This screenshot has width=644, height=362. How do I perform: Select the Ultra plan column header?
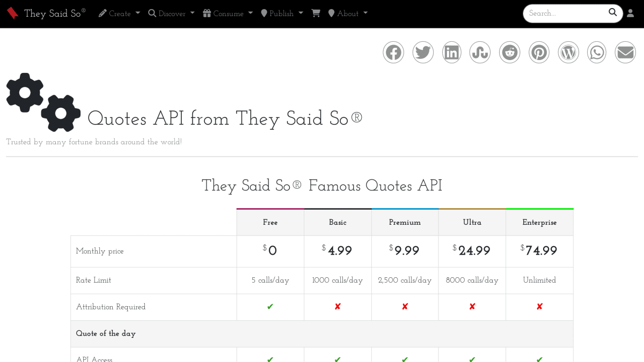[x=472, y=223]
